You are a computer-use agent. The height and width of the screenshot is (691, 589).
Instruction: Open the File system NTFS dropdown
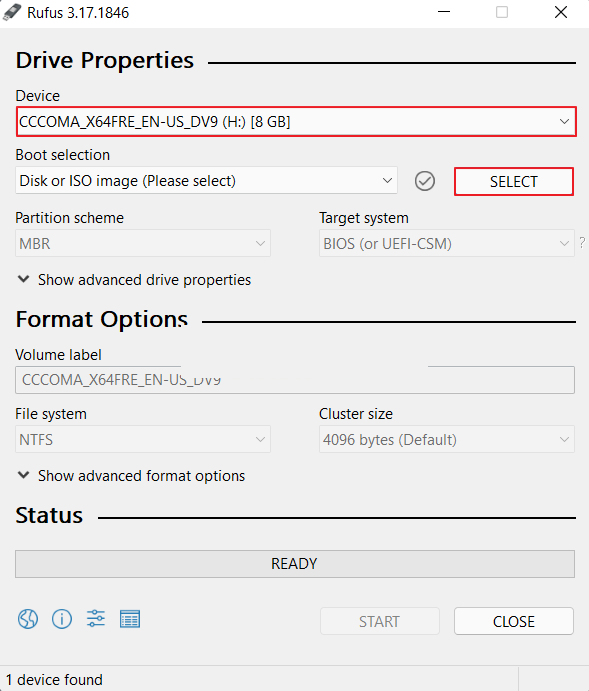coord(143,439)
